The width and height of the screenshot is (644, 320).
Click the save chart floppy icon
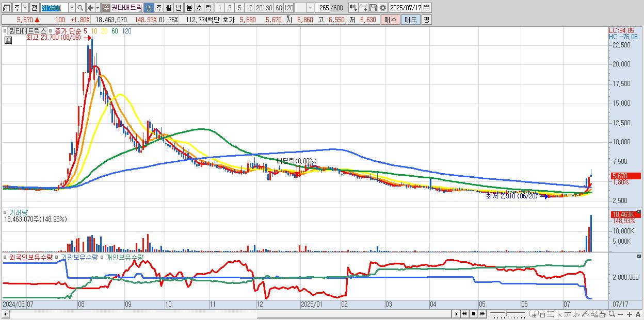coord(373,8)
